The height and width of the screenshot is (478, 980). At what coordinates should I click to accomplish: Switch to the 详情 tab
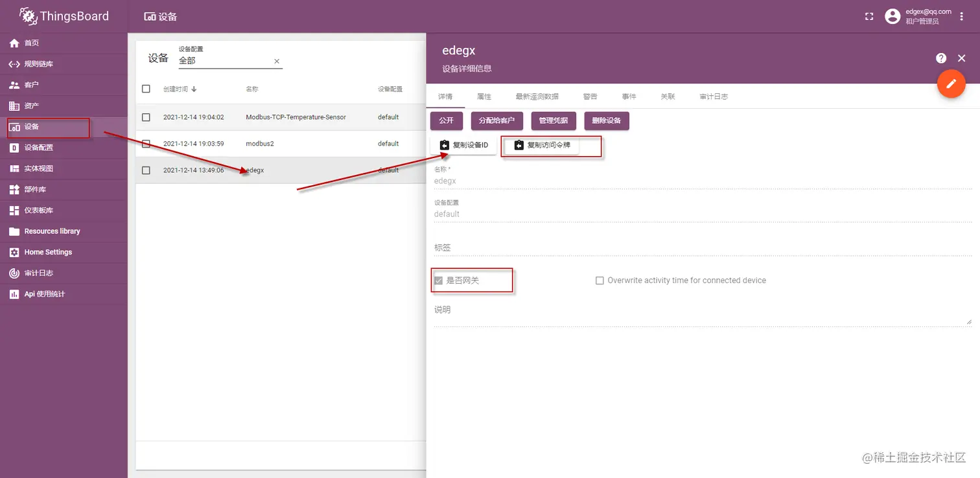[445, 97]
